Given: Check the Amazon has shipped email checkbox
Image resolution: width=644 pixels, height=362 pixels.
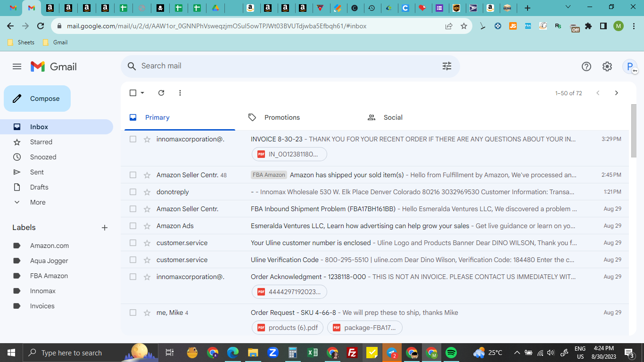Looking at the screenshot, I should (133, 175).
